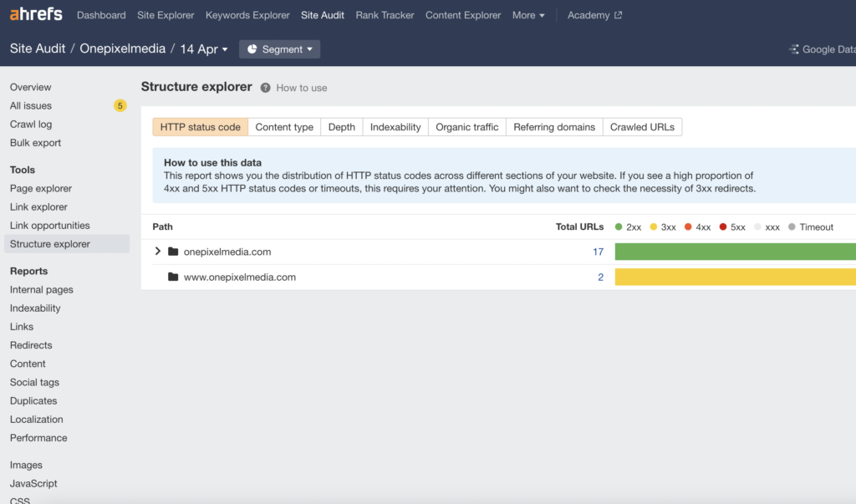The image size is (856, 504).
Task: Open Rank Tracker in top navigation
Action: tap(385, 15)
